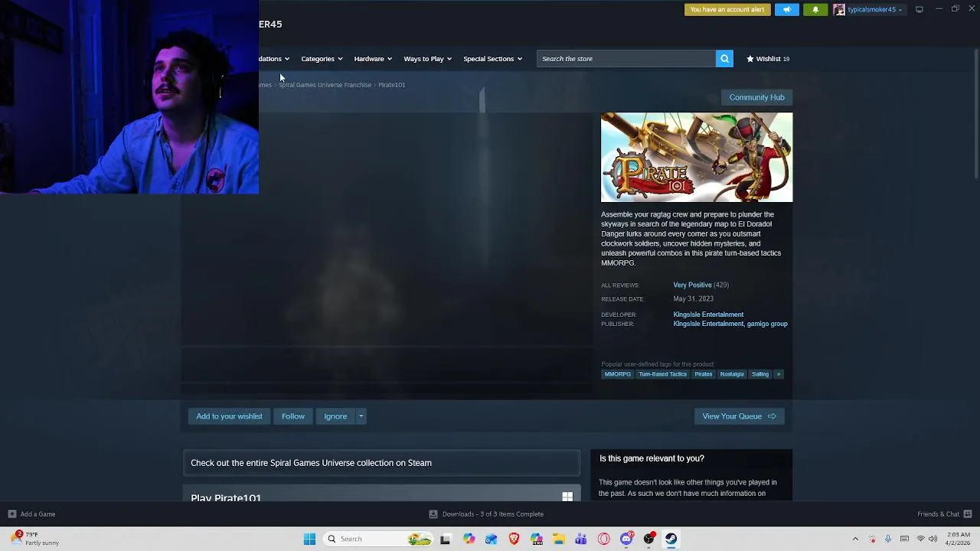This screenshot has height=551, width=980.
Task: Click the Steam window vertical scrollbar
Action: click(x=975, y=115)
